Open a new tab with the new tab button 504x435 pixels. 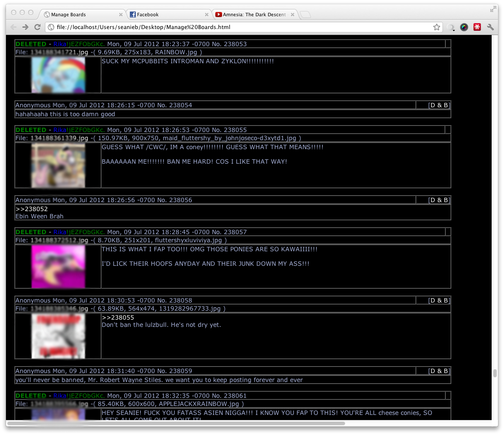305,15
